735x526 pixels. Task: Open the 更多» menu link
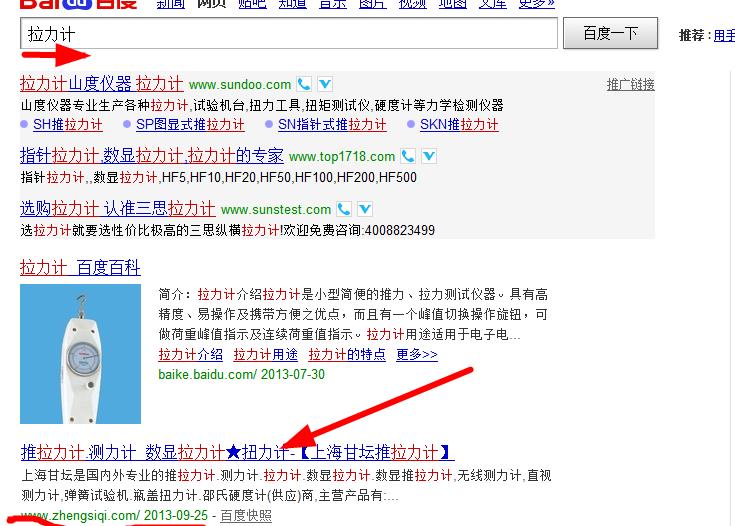[537, 4]
